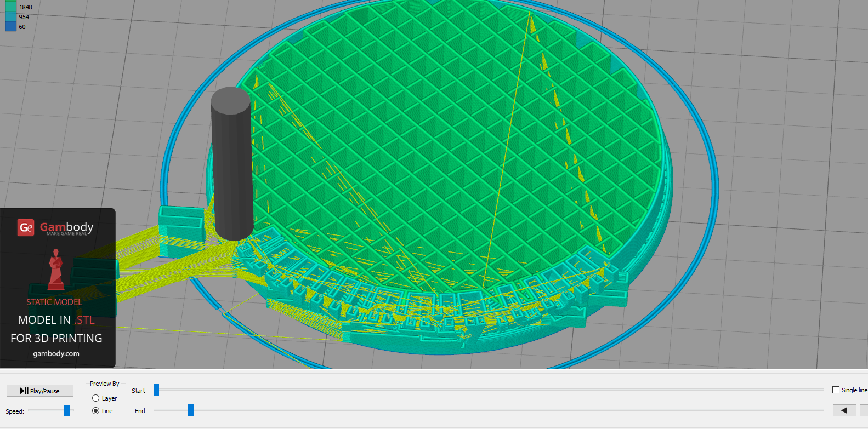
Task: Click the left-arrow step back button
Action: (x=844, y=410)
